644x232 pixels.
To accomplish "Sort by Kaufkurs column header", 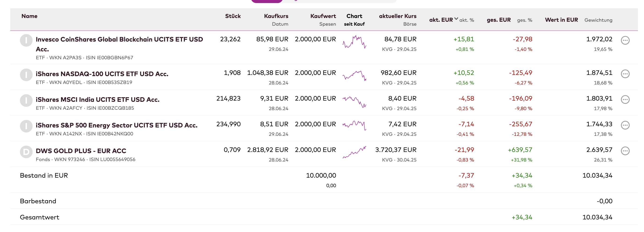I will pyautogui.click(x=276, y=16).
